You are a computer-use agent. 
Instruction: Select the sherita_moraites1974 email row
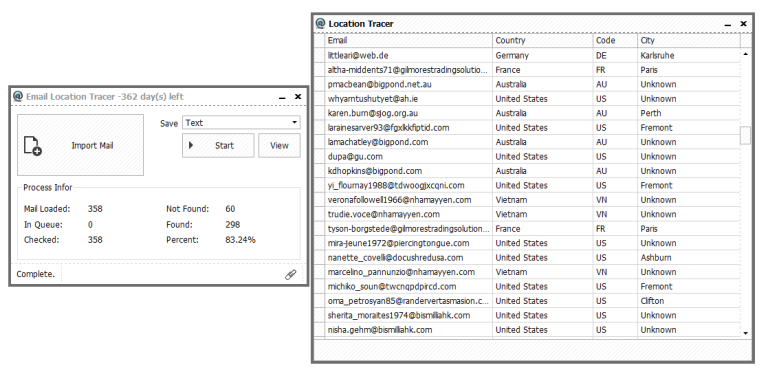tap(527, 315)
